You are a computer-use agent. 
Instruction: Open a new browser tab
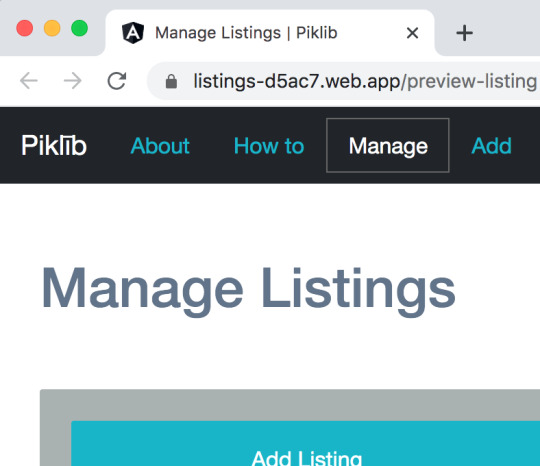[464, 33]
